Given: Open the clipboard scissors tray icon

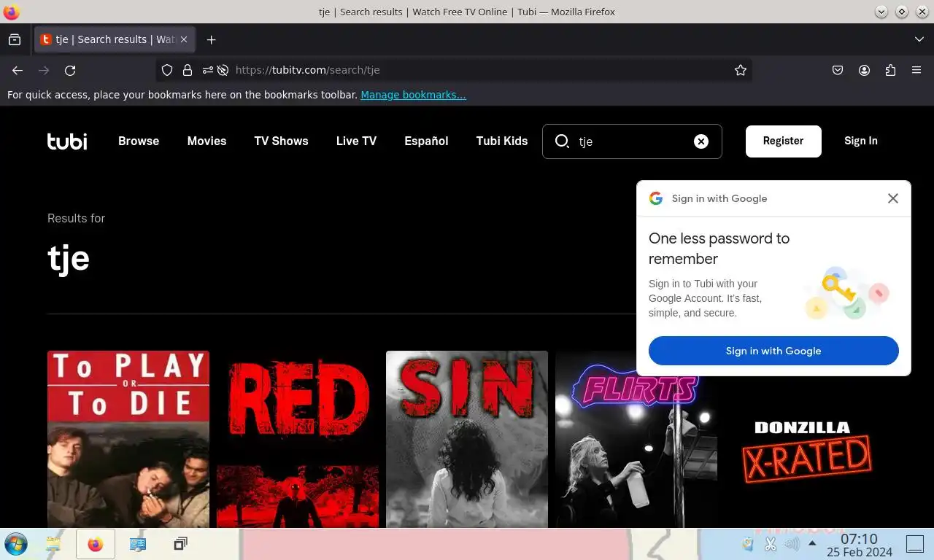Looking at the screenshot, I should [x=770, y=544].
